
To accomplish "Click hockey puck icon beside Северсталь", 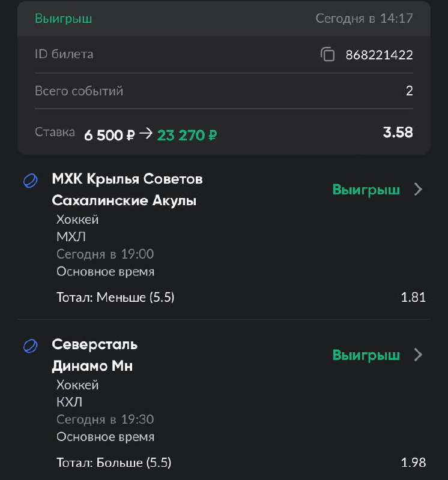I will (x=30, y=346).
